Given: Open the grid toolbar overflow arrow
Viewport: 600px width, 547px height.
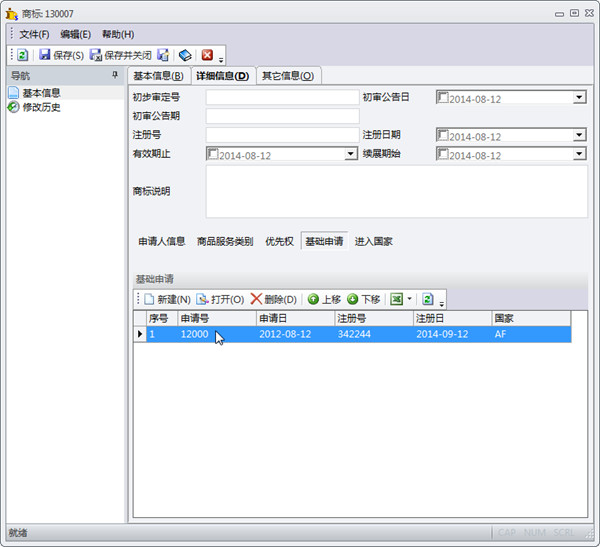Looking at the screenshot, I should [442, 303].
